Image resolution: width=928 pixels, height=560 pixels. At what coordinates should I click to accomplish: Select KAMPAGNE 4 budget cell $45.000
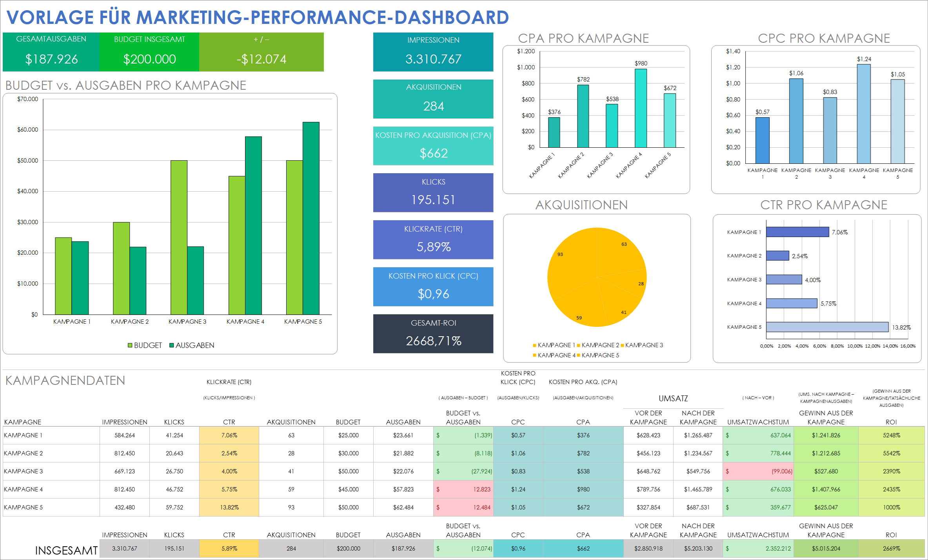(349, 489)
